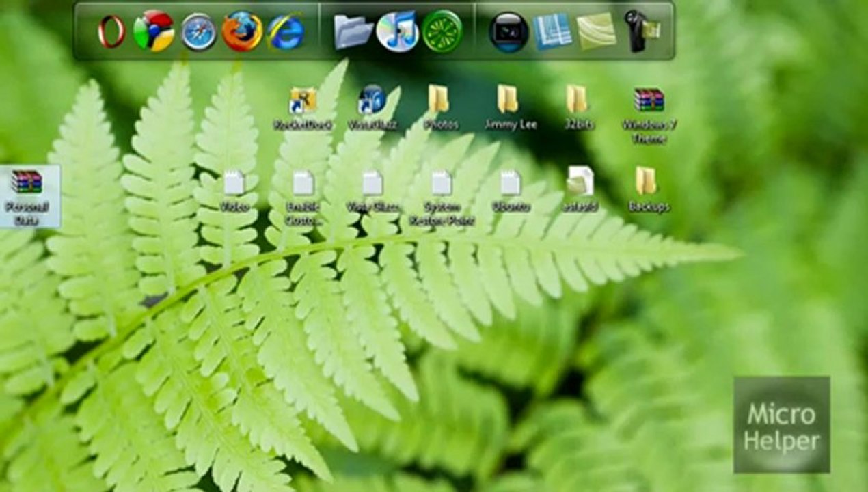Launch Safari compass icon in dock
Viewport: 868px width, 492px height.
click(x=199, y=31)
